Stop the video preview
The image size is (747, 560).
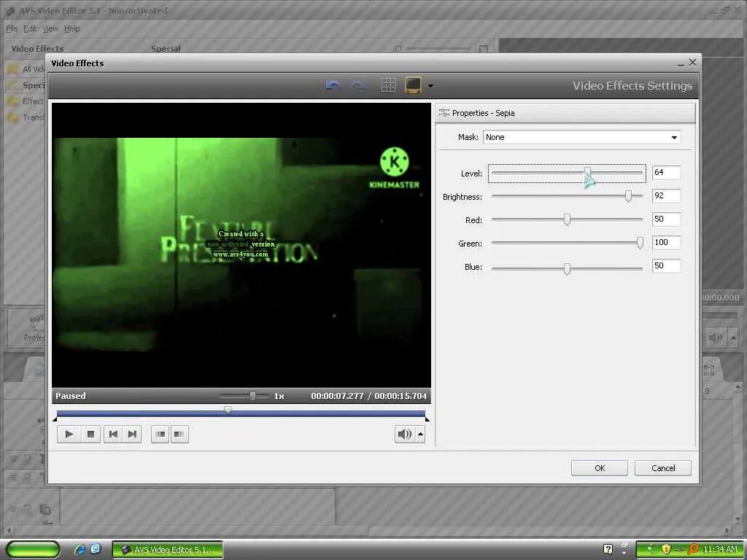[90, 434]
